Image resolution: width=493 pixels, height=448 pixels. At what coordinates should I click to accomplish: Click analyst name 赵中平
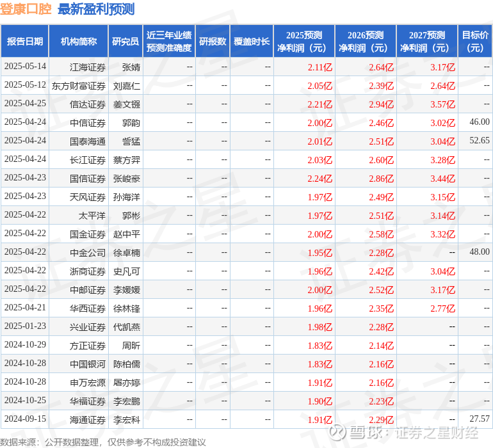[x=127, y=234]
